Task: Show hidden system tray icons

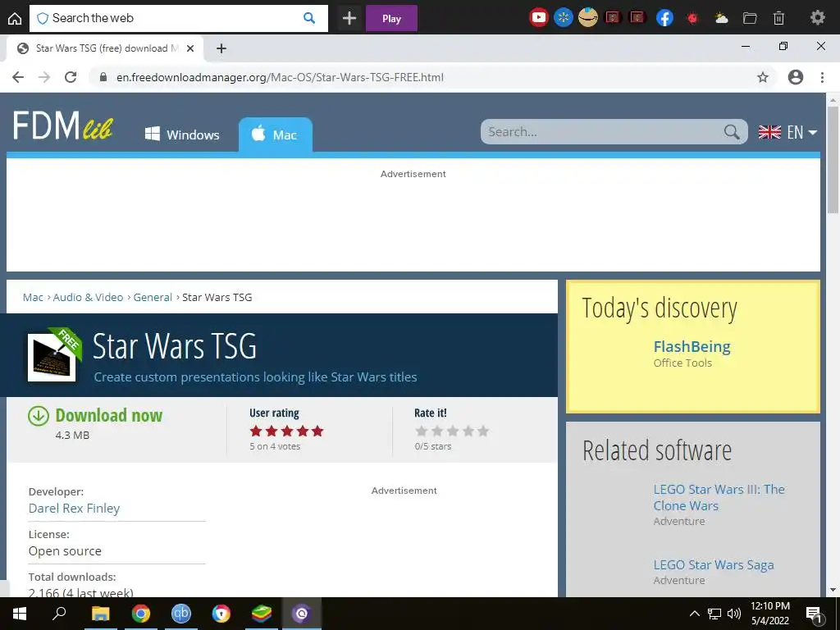Action: click(x=694, y=614)
